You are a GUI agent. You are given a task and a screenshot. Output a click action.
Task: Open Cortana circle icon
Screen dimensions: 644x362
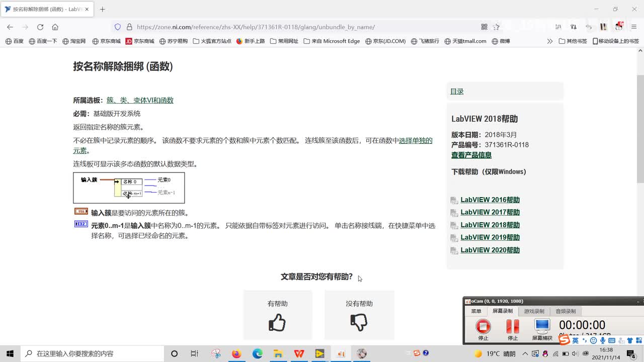174,353
